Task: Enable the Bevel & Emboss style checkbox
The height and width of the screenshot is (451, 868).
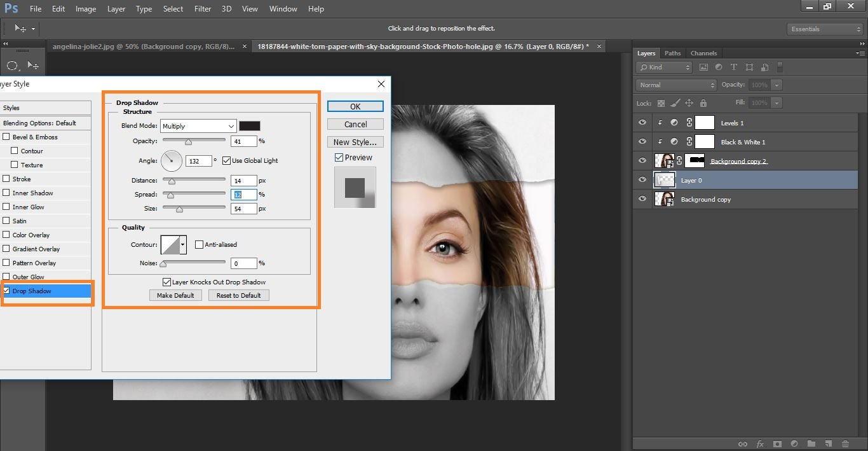Action: click(x=6, y=137)
